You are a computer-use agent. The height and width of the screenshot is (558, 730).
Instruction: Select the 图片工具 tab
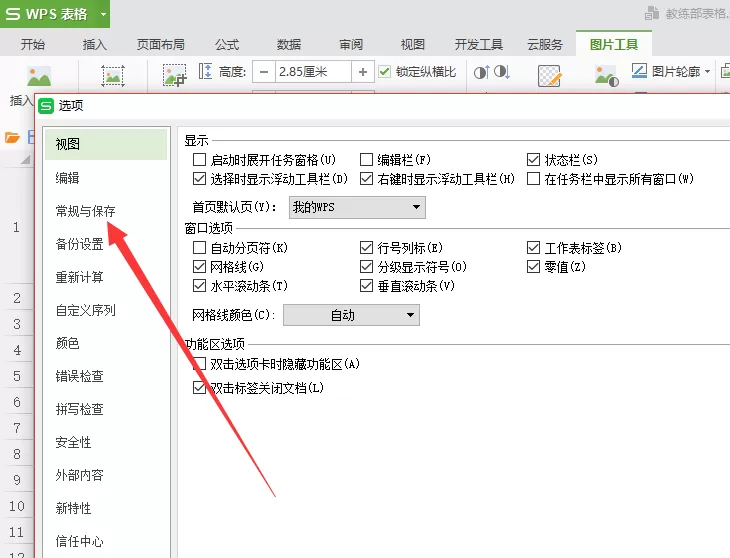pos(614,45)
